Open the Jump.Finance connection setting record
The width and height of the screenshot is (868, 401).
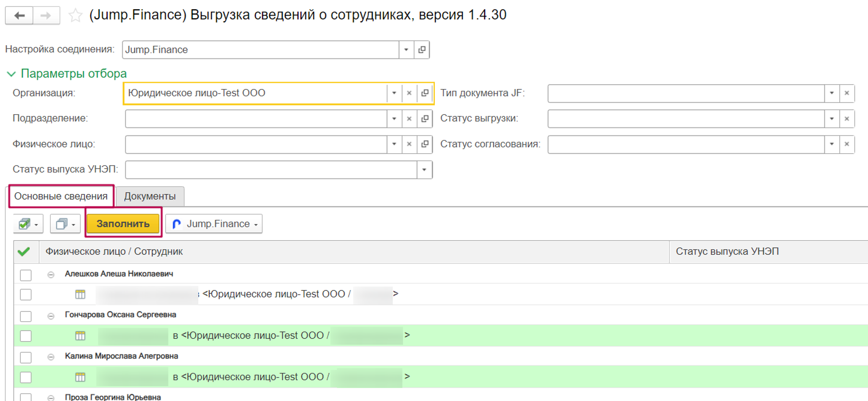(421, 50)
